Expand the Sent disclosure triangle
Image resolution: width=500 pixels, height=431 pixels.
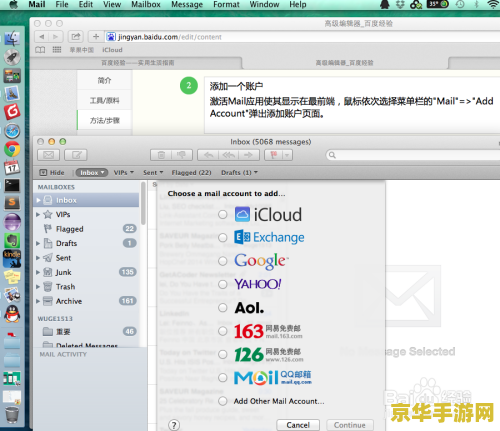(38, 258)
